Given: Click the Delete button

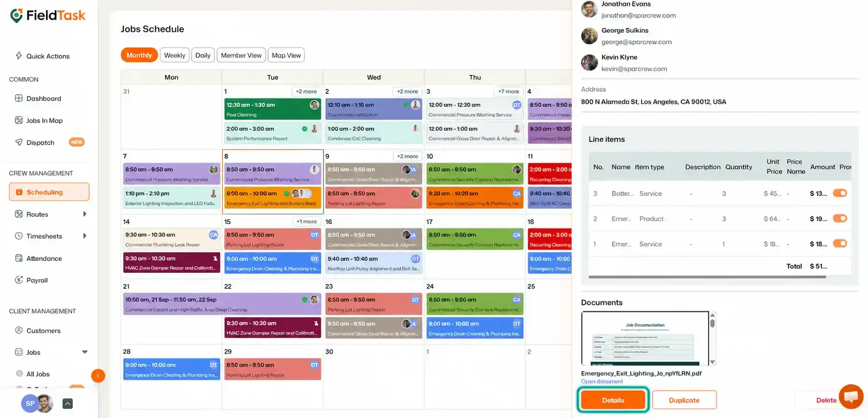Looking at the screenshot, I should coord(826,400).
